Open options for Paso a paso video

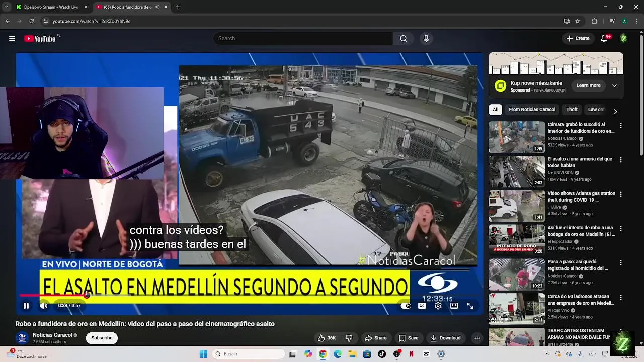point(621,263)
